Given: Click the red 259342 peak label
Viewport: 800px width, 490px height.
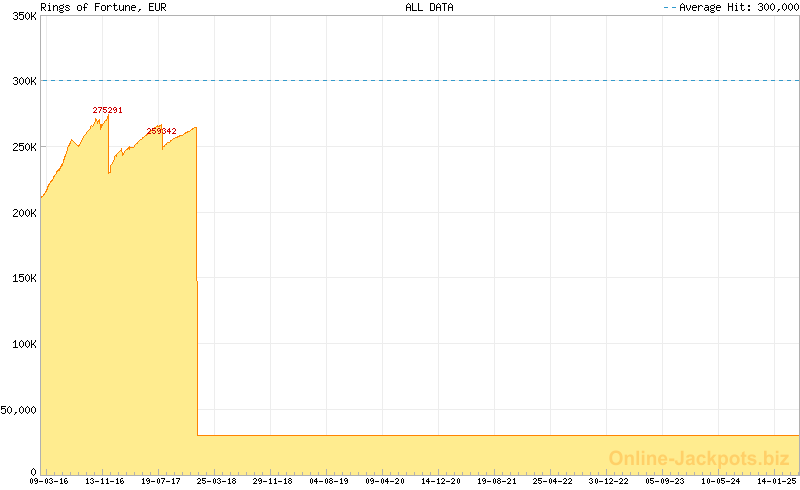Looking at the screenshot, I should pyautogui.click(x=161, y=131).
